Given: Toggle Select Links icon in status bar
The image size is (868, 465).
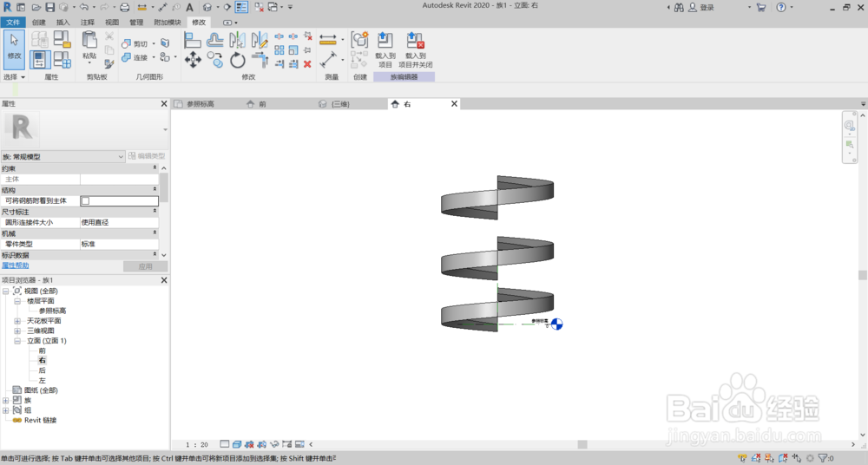Looking at the screenshot, I should point(742,458).
